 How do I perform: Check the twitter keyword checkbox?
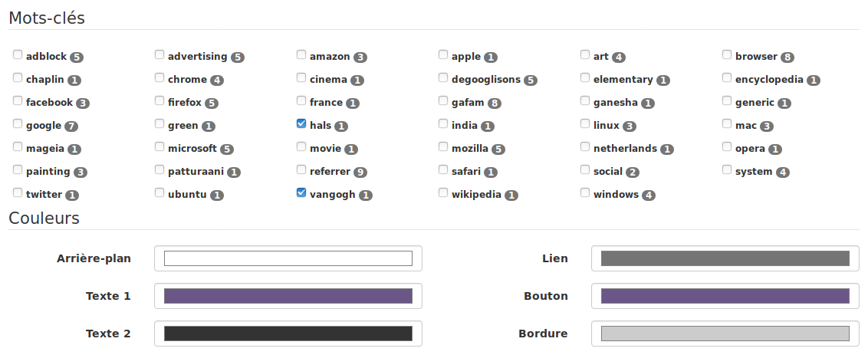pyautogui.click(x=18, y=192)
